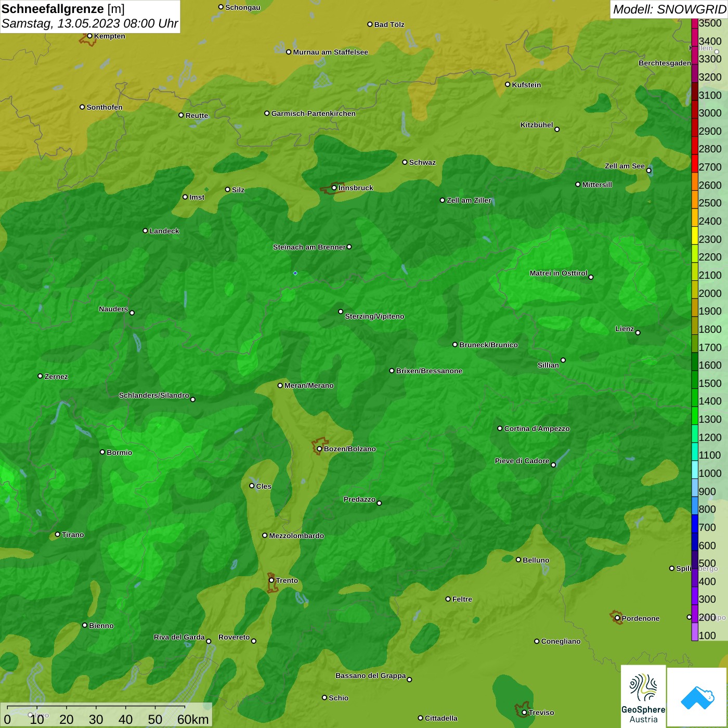Click the 'Lienz' label
This screenshot has height=728, width=728.
pyautogui.click(x=625, y=329)
